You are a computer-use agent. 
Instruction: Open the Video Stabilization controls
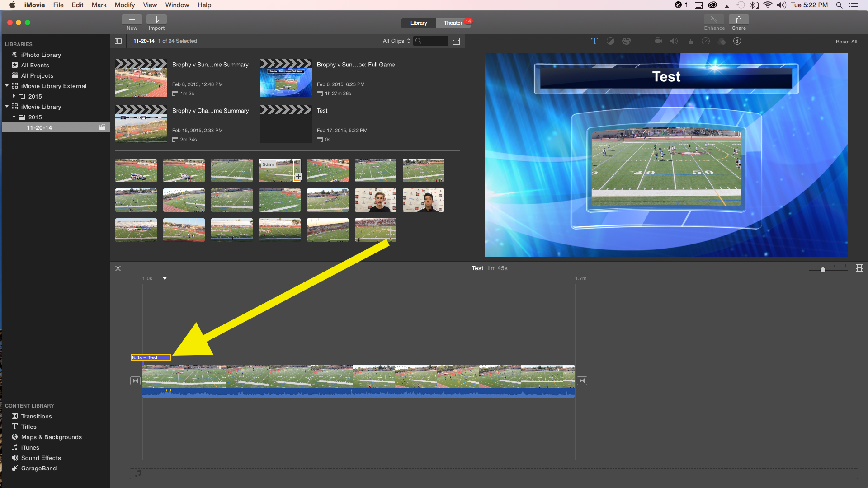pos(658,41)
